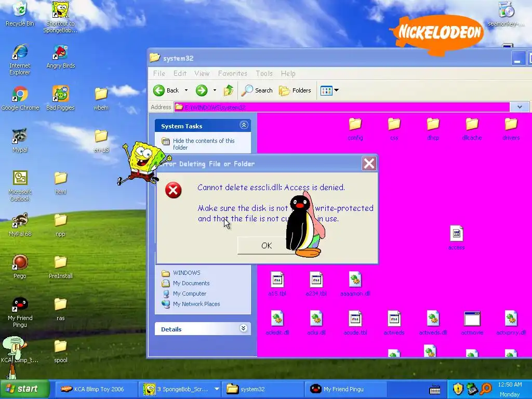Open the View menu
This screenshot has height=399, width=532.
(202, 73)
